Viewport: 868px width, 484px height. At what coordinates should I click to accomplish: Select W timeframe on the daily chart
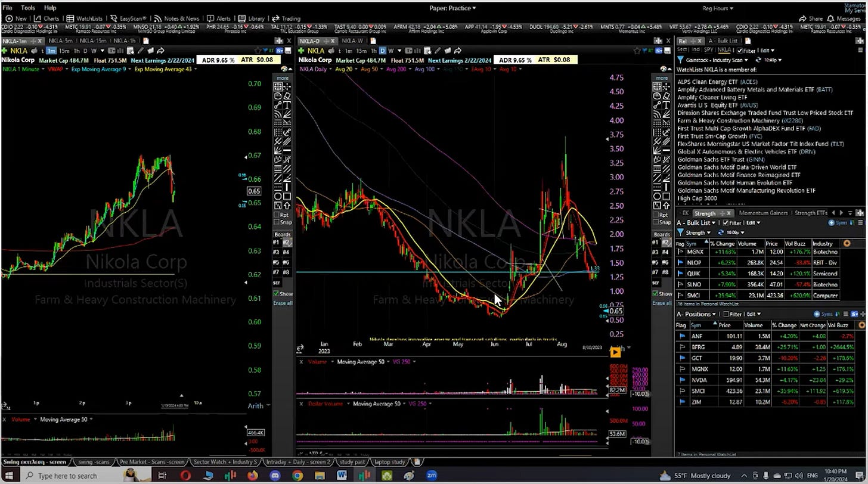pyautogui.click(x=390, y=51)
